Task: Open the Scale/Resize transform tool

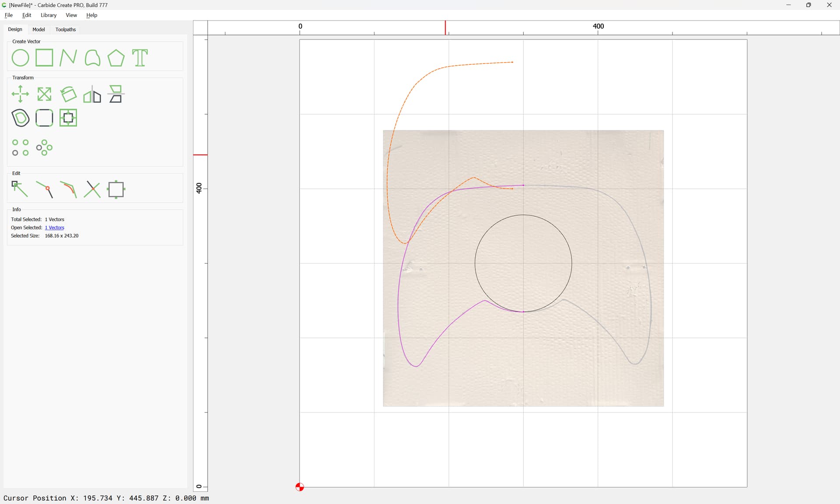Action: (44, 94)
